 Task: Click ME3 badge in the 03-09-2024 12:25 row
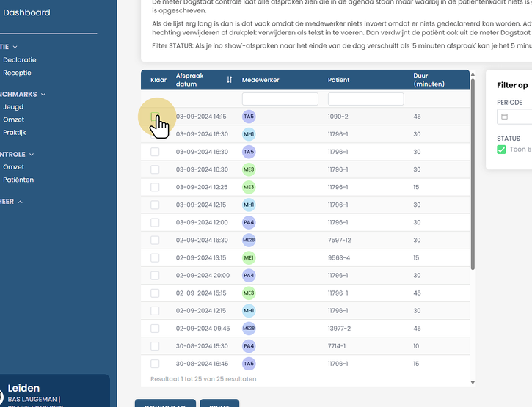point(249,187)
